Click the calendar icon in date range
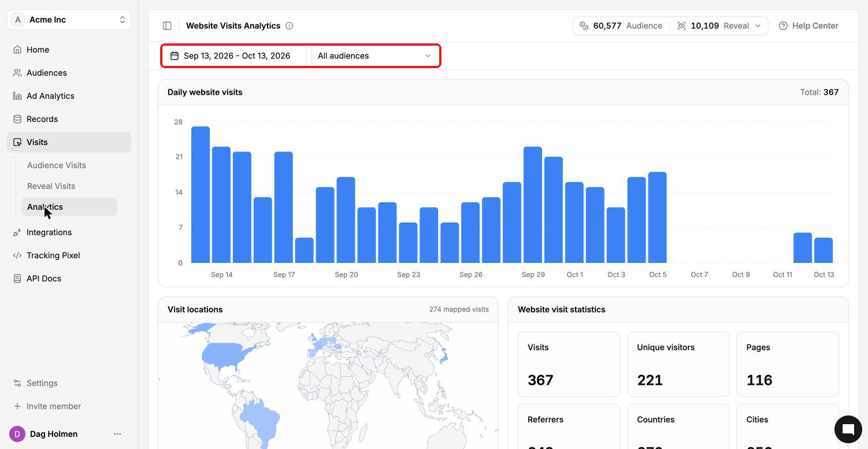This screenshot has height=449, width=868. pos(175,56)
